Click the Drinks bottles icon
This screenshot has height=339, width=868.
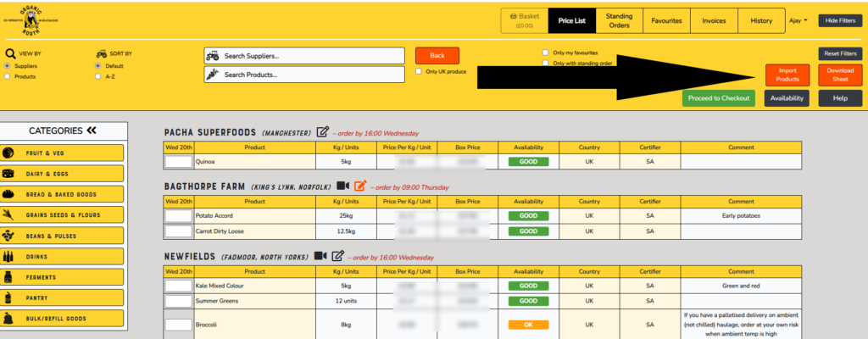pyautogui.click(x=8, y=257)
